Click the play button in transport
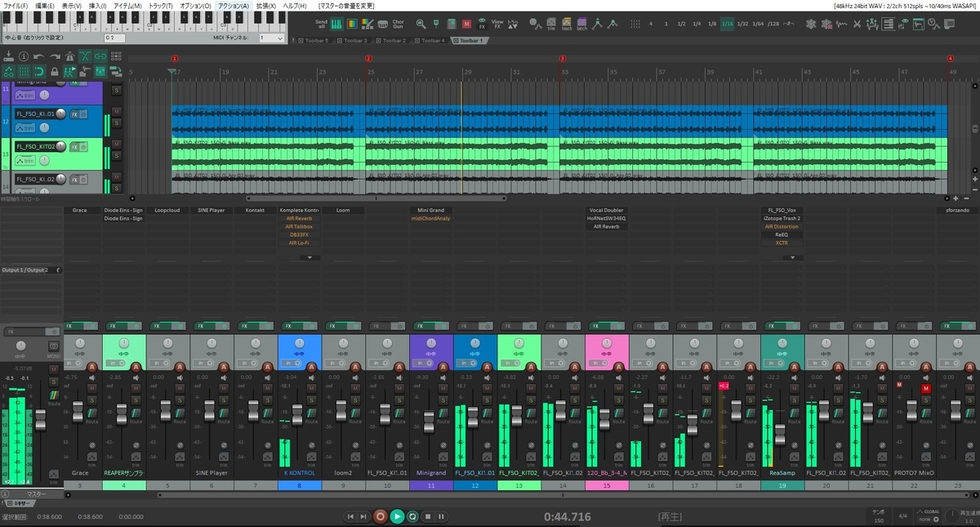 point(397,516)
